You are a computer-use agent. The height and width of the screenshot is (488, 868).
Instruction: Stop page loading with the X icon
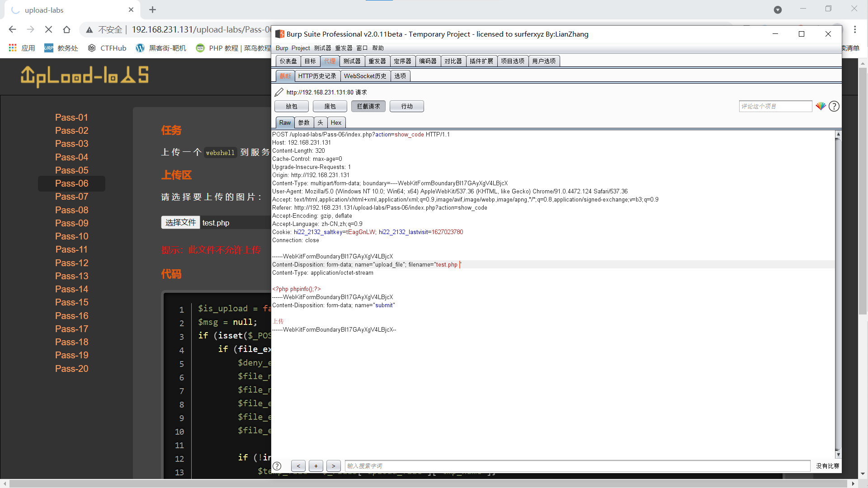48,29
